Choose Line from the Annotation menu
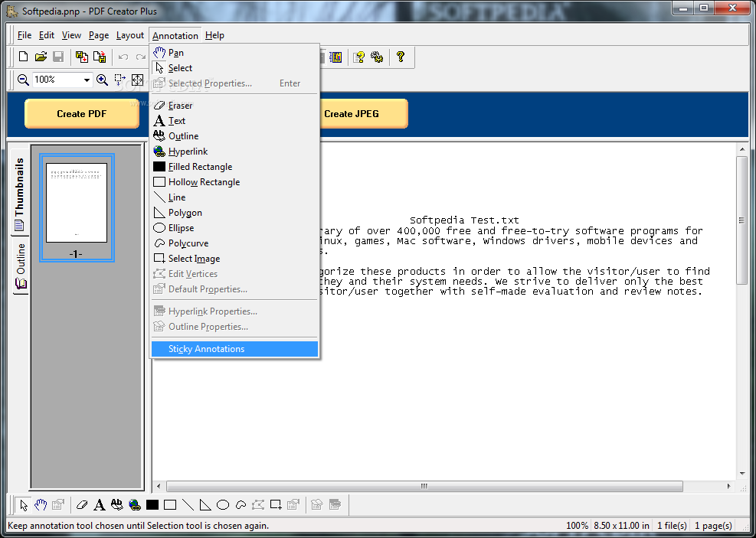Viewport: 756px width, 538px height. click(235, 197)
